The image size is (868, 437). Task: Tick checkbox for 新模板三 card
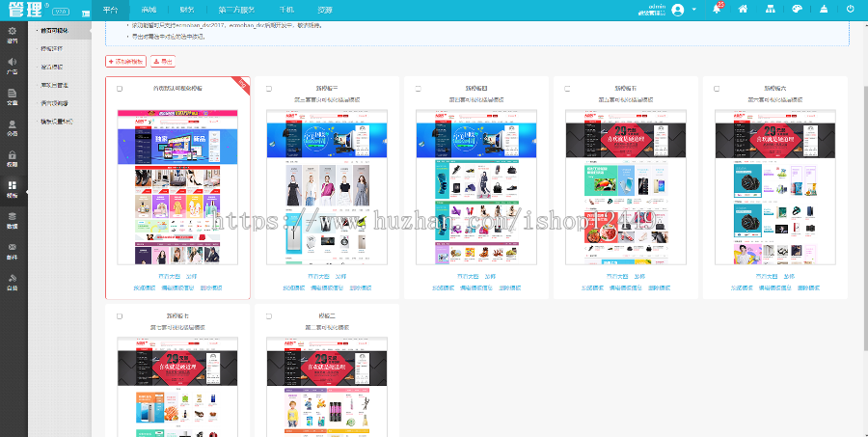click(x=269, y=89)
